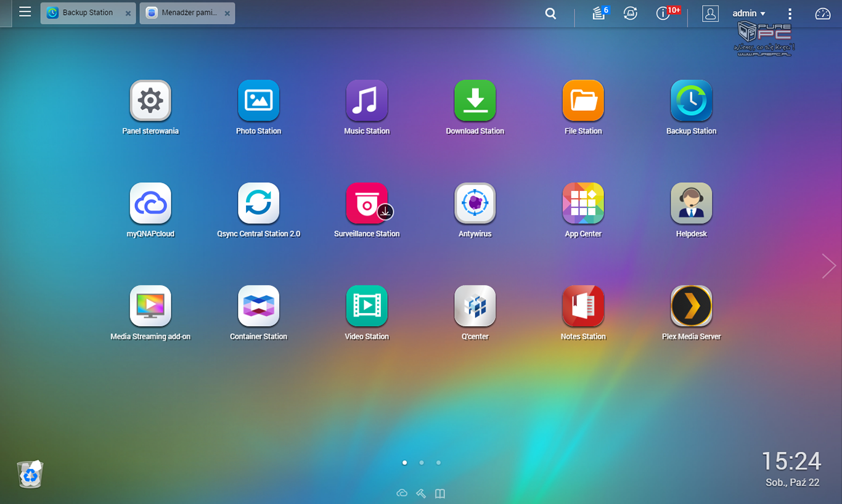Screen dimensions: 842x504
Task: Open the user profile icon
Action: tap(711, 14)
